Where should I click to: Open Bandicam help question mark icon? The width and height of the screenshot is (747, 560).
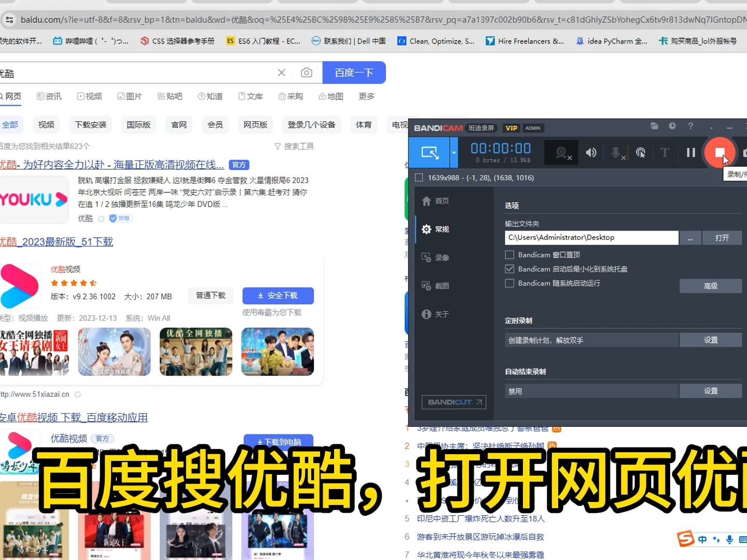coord(690,126)
